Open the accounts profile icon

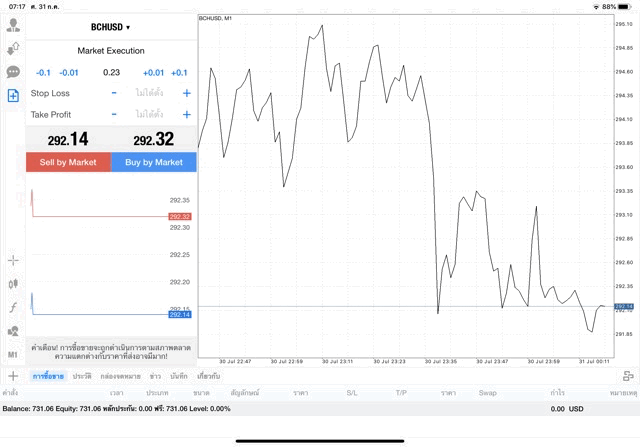tap(13, 25)
